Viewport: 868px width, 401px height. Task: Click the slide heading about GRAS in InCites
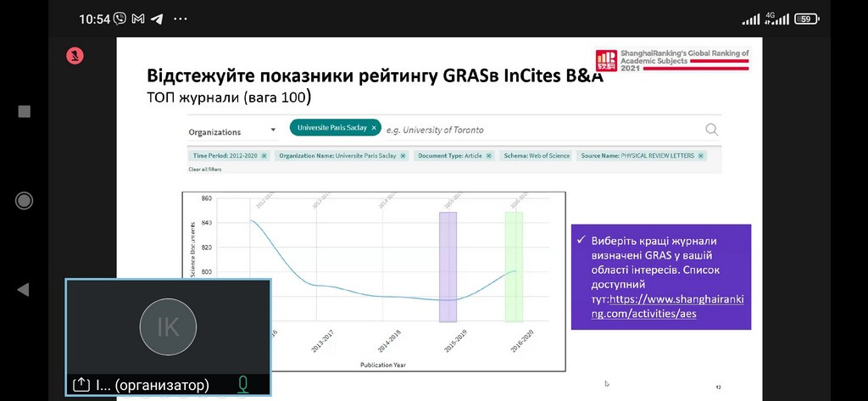click(x=375, y=76)
